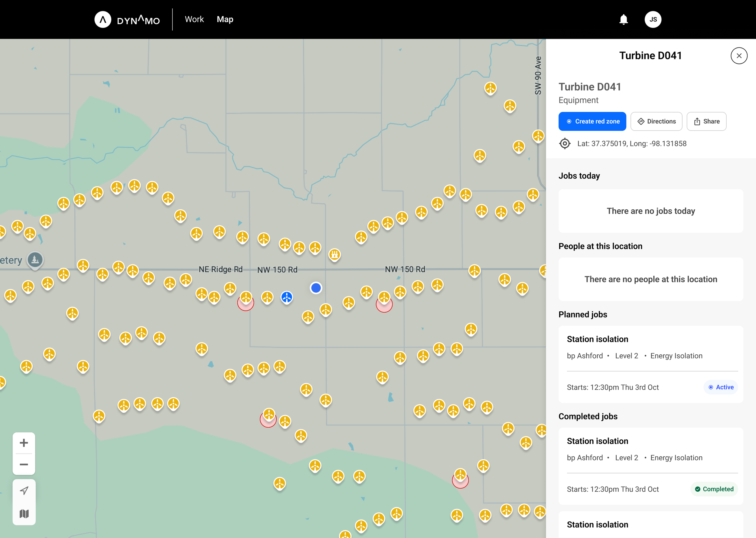This screenshot has width=756, height=538.
Task: Select the blue turbine marker near NW 150 Rd
Action: 287,297
